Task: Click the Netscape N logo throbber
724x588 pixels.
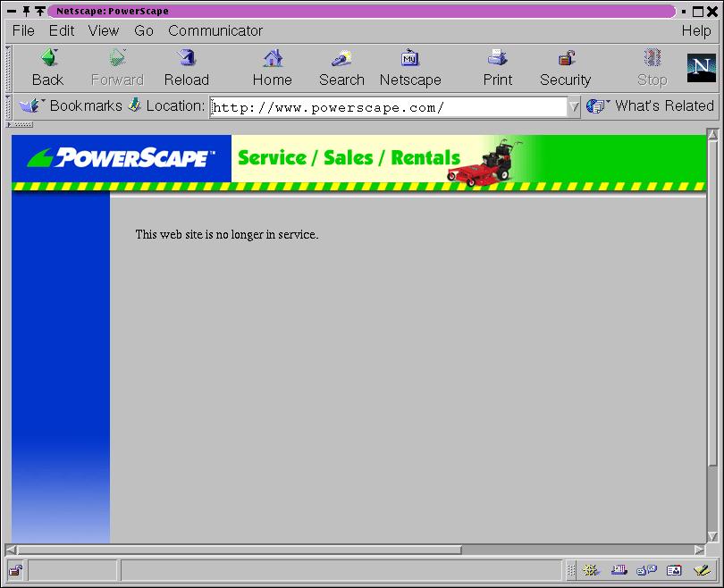Action: pyautogui.click(x=702, y=68)
